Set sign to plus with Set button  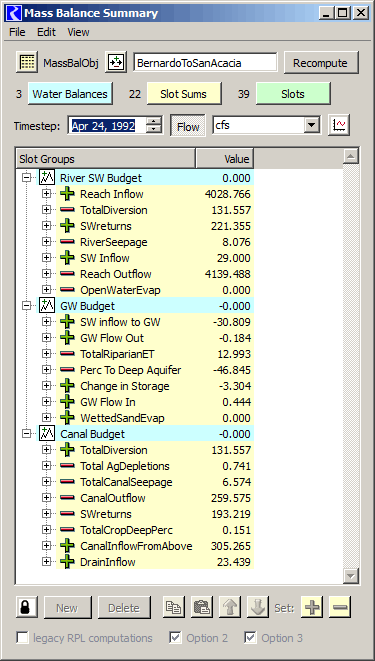(312, 607)
